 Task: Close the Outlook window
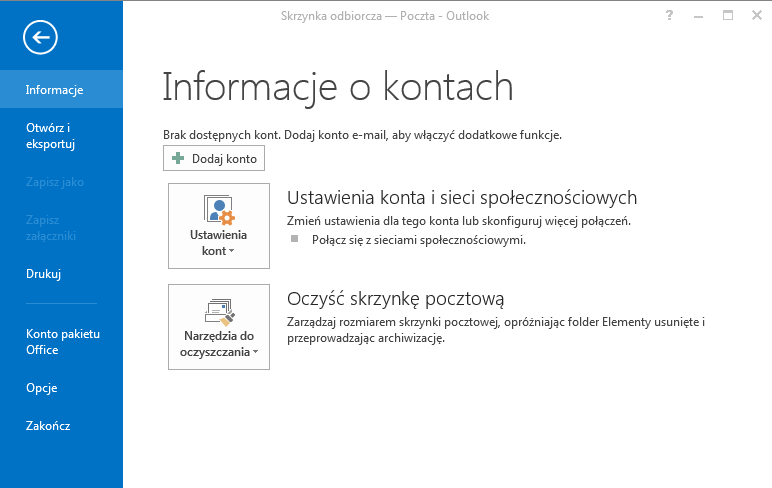coord(757,16)
